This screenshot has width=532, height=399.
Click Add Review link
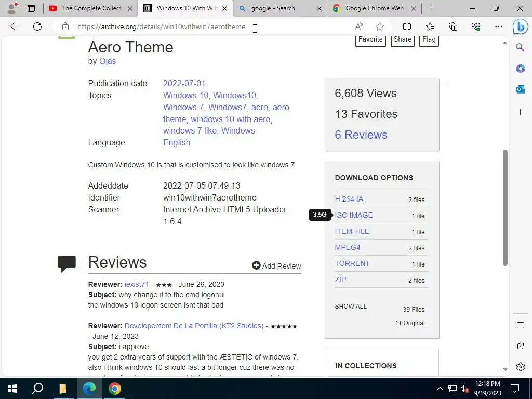276,266
